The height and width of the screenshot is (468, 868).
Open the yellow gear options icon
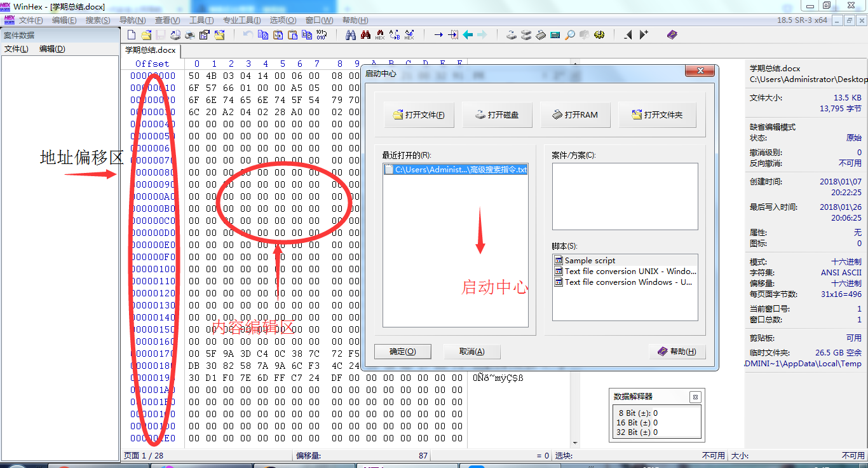tap(599, 35)
